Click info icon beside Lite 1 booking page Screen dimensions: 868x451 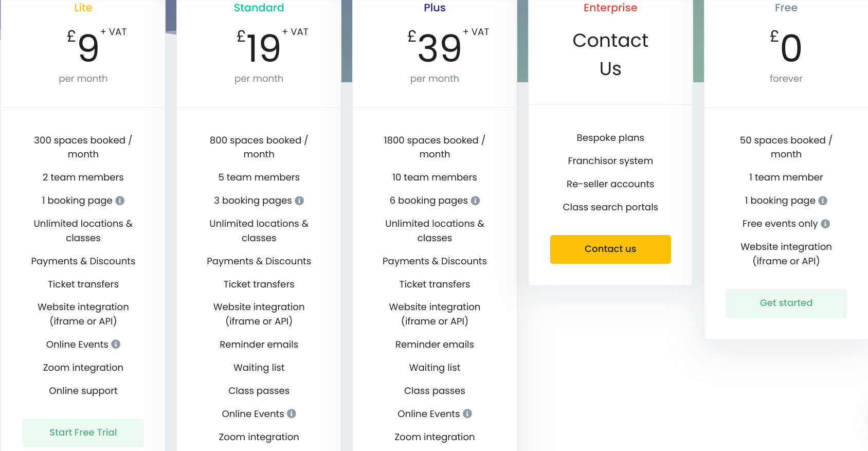click(120, 201)
